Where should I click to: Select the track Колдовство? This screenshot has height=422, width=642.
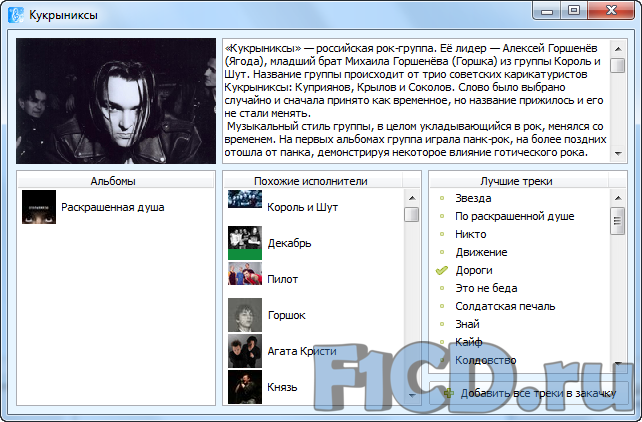point(486,360)
